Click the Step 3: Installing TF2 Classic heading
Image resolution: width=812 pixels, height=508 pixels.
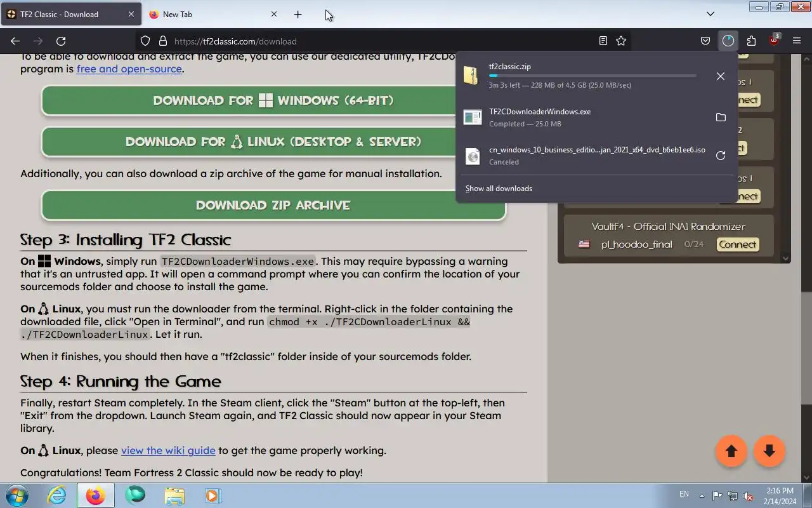[x=126, y=240]
